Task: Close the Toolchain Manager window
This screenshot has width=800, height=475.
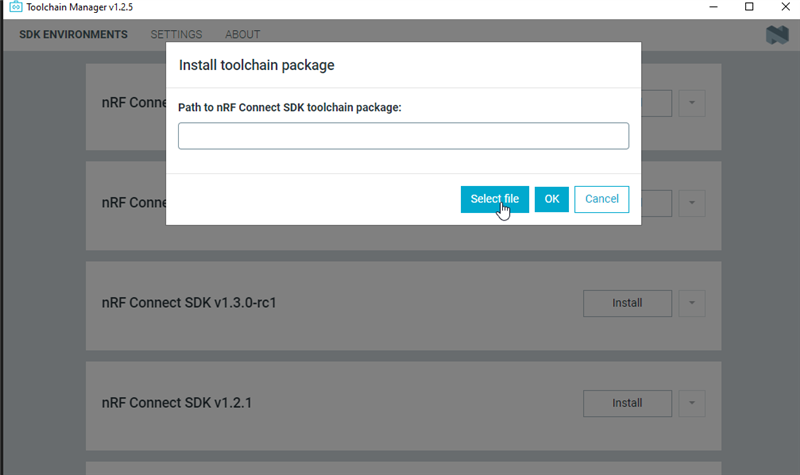Action: click(x=786, y=7)
